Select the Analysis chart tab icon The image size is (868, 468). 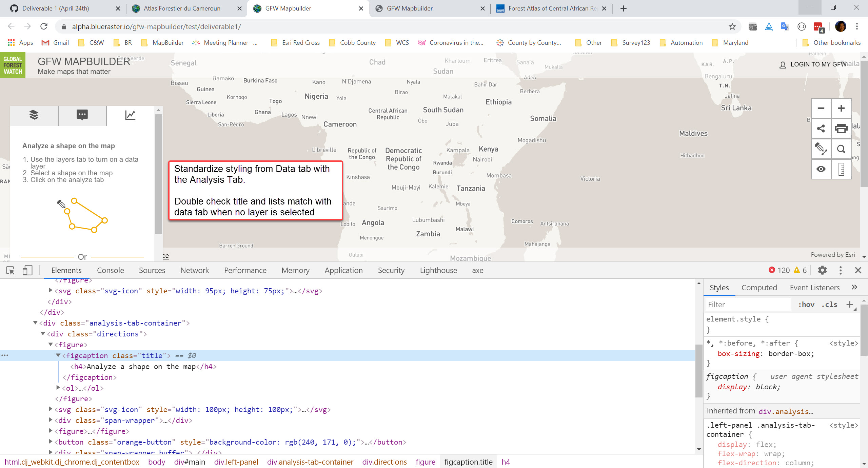tap(130, 115)
